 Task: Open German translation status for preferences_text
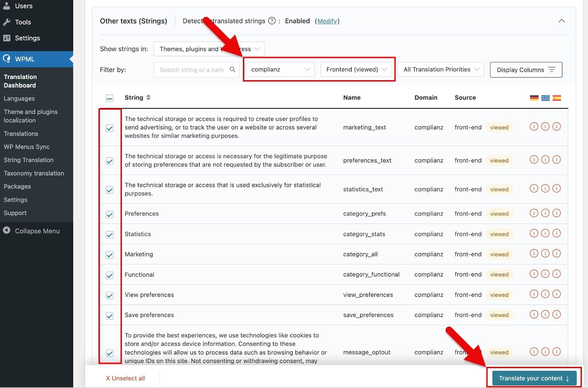[534, 160]
